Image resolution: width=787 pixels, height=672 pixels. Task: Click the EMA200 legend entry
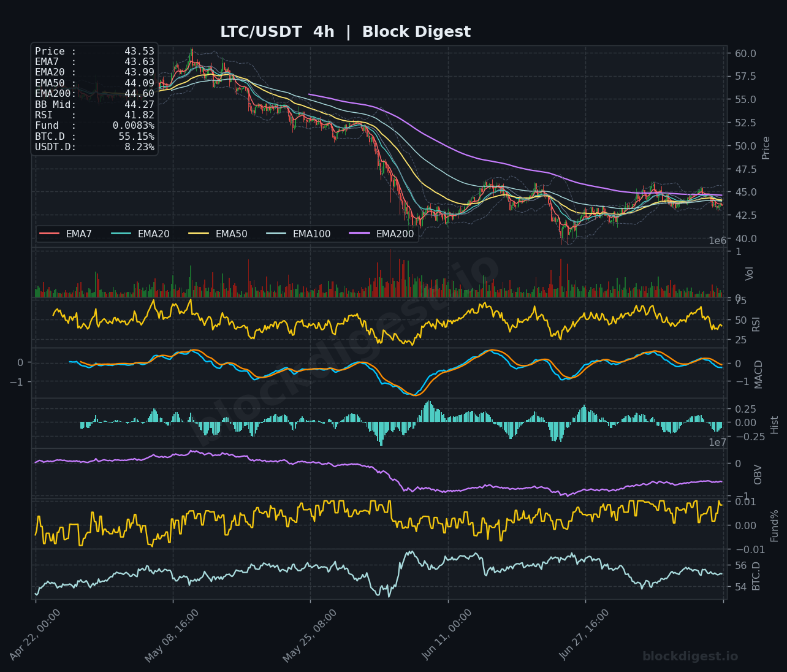click(382, 234)
